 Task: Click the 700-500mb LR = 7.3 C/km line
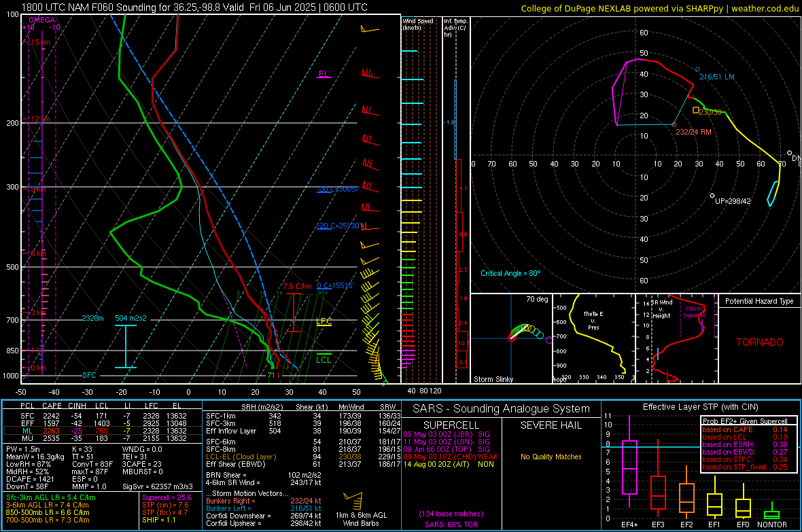[48, 520]
